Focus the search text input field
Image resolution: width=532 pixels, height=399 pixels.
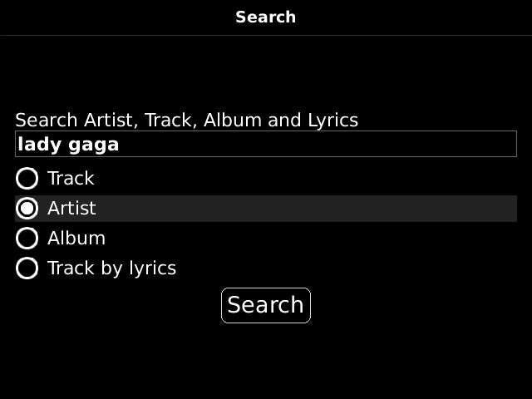[x=266, y=145]
